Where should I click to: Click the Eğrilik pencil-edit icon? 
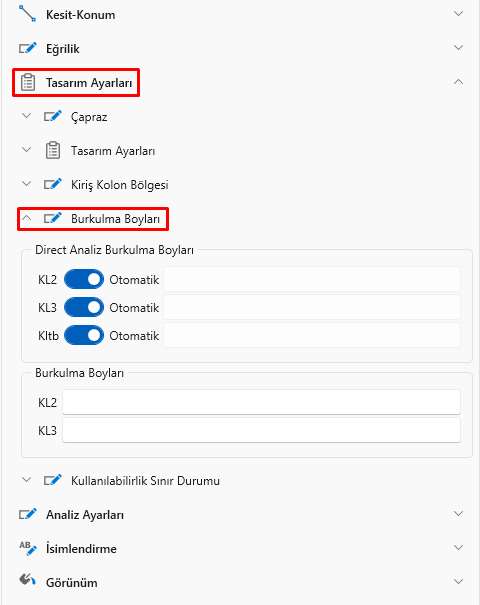pyautogui.click(x=28, y=48)
